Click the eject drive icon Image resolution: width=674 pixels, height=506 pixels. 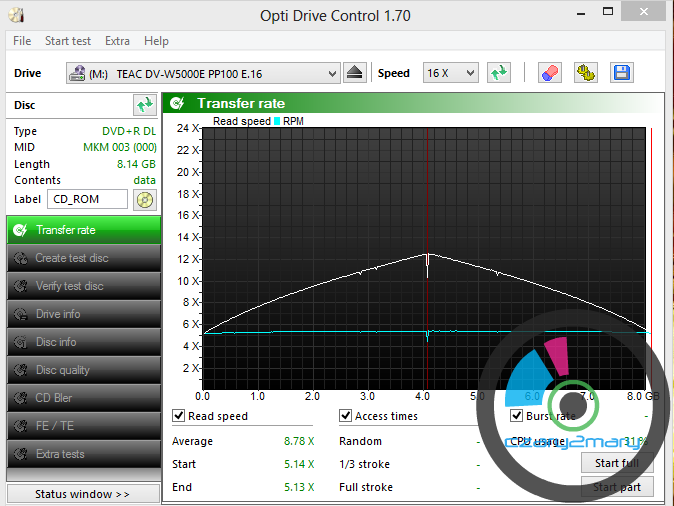click(x=355, y=73)
